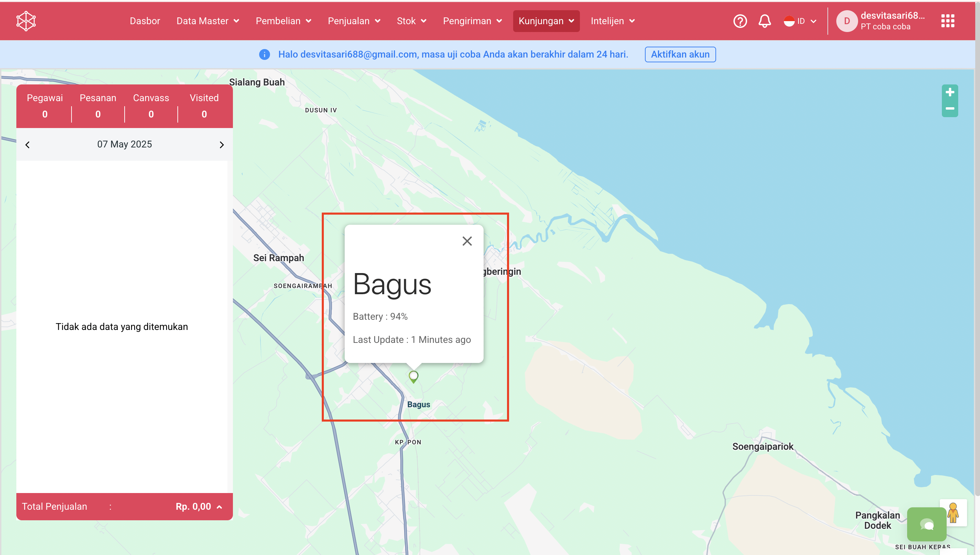Click the app logo in header
Image resolution: width=980 pixels, height=555 pixels.
[x=26, y=21]
